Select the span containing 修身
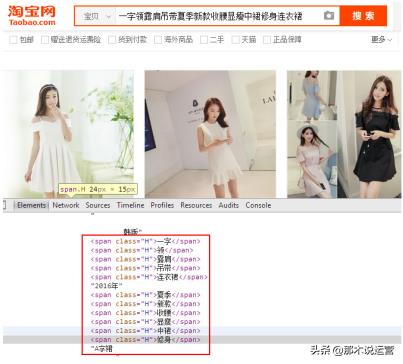The height and width of the screenshot is (364, 403). coord(146,340)
